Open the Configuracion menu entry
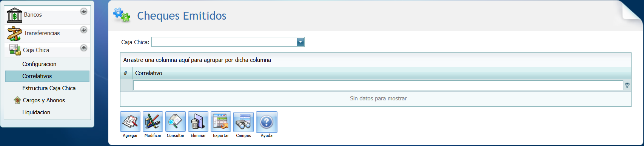The width and height of the screenshot is (644, 146). [x=39, y=64]
